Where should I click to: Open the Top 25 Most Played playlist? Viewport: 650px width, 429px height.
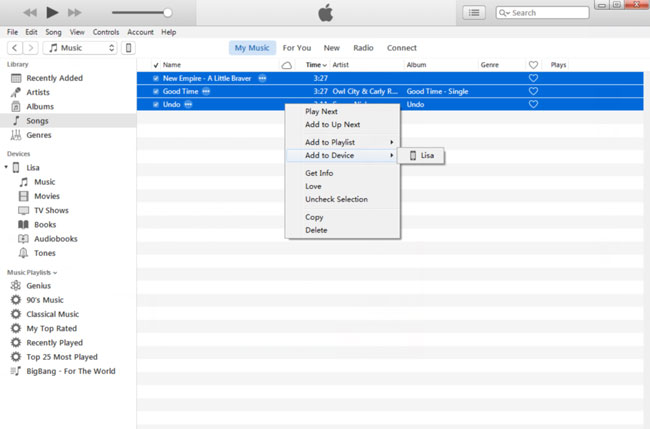pos(62,357)
